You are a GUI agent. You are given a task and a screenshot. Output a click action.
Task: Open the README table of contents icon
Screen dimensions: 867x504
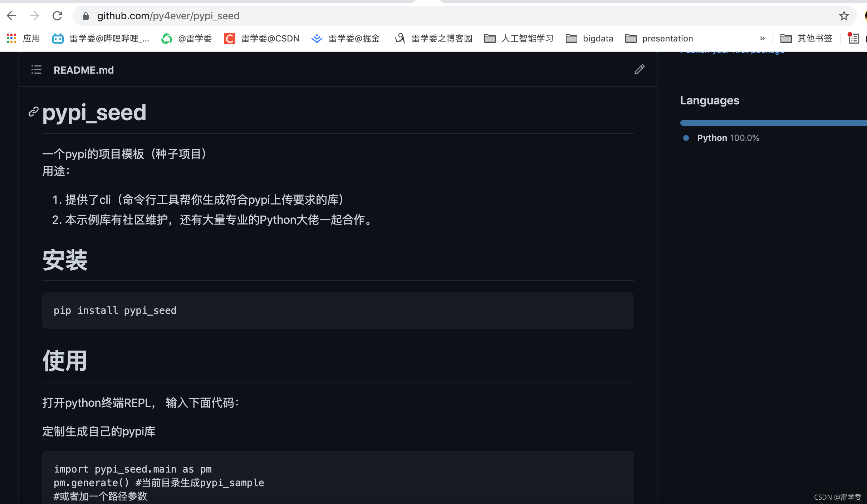pos(36,70)
